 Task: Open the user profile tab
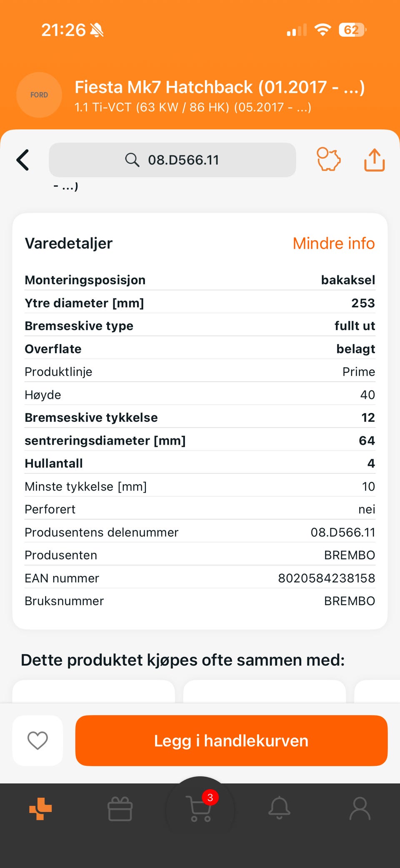360,808
